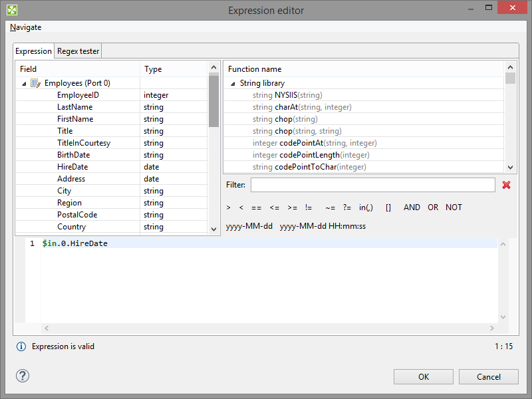The width and height of the screenshot is (532, 399).
Task: Click the Filter text field
Action: pos(372,185)
